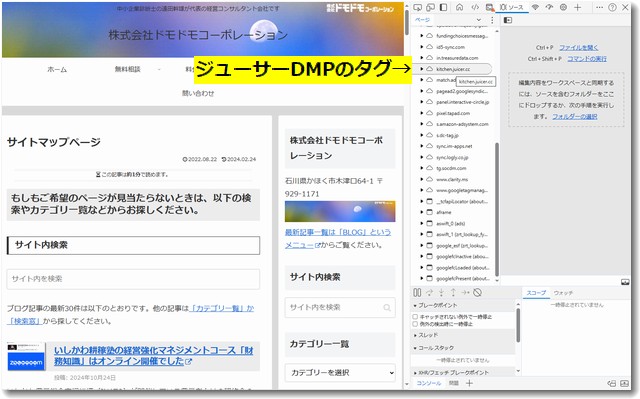Activate the inspect element picker icon
This screenshot has height=399, width=640.
pos(418,7)
